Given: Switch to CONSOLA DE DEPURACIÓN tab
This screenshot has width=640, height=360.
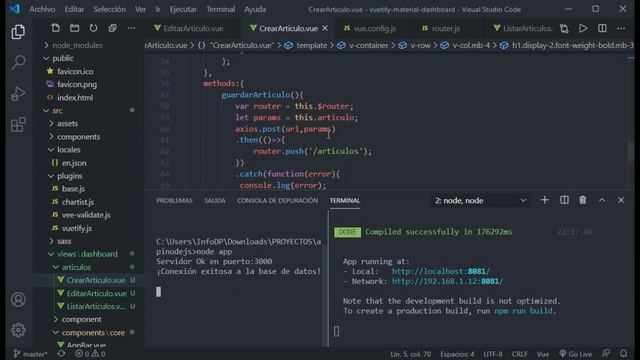Looking at the screenshot, I should pyautogui.click(x=278, y=200).
